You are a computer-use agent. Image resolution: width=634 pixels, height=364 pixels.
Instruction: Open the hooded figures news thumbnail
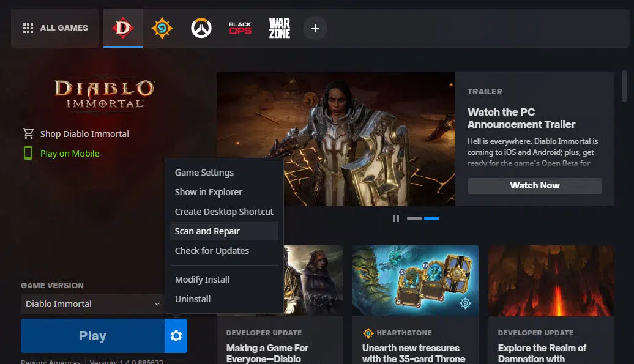tap(313, 281)
